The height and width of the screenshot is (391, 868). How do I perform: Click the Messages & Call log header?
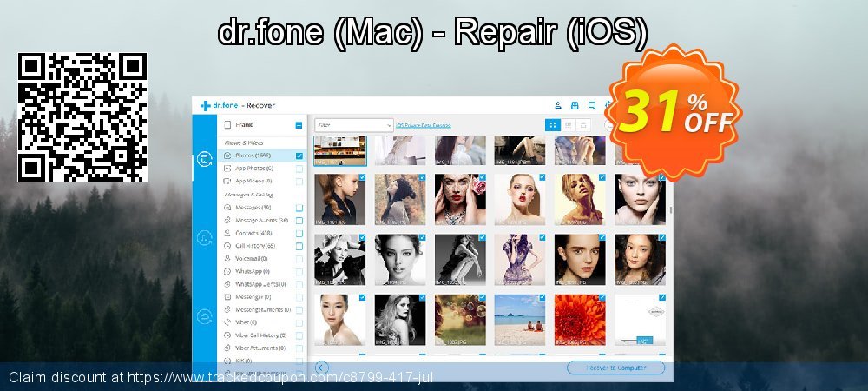point(248,195)
